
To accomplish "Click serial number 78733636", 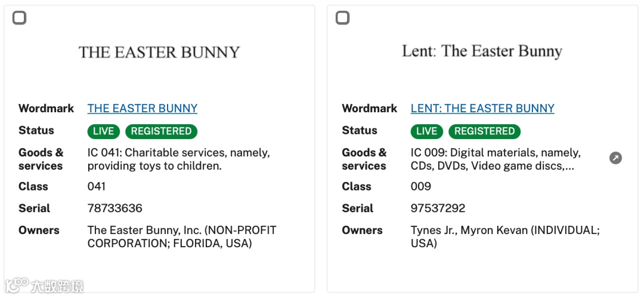I will coord(114,208).
